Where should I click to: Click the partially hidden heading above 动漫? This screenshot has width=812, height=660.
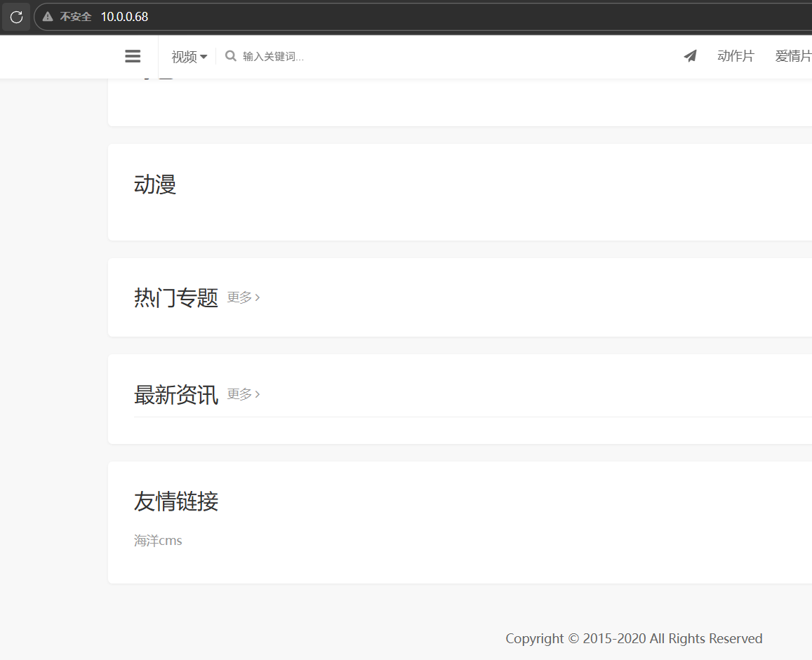pos(155,81)
